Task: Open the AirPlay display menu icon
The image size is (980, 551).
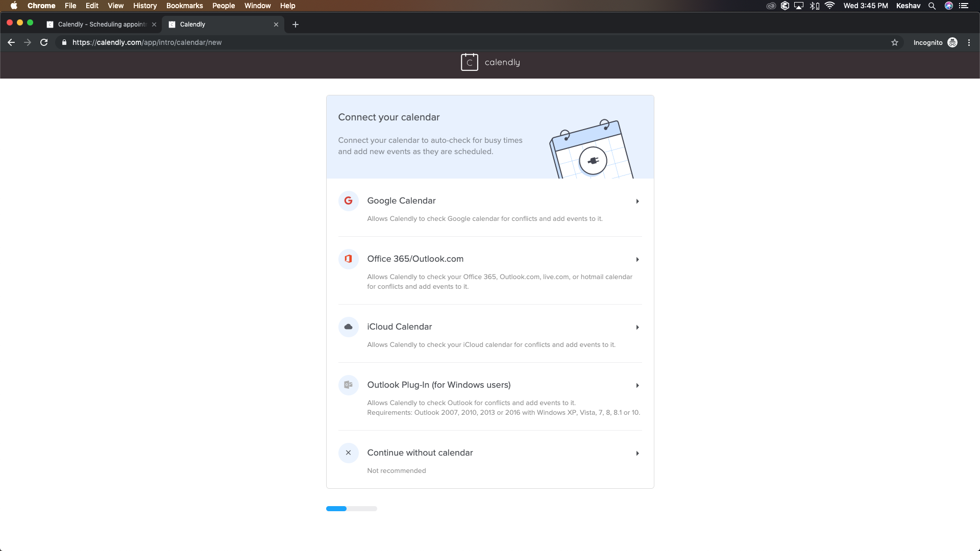Action: click(799, 6)
